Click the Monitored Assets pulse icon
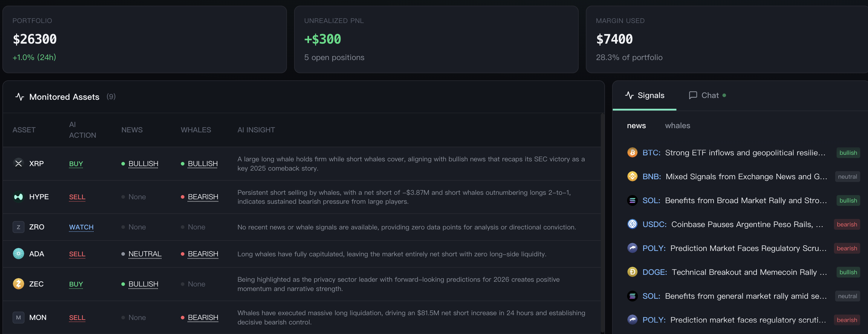868x334 pixels. click(x=19, y=97)
